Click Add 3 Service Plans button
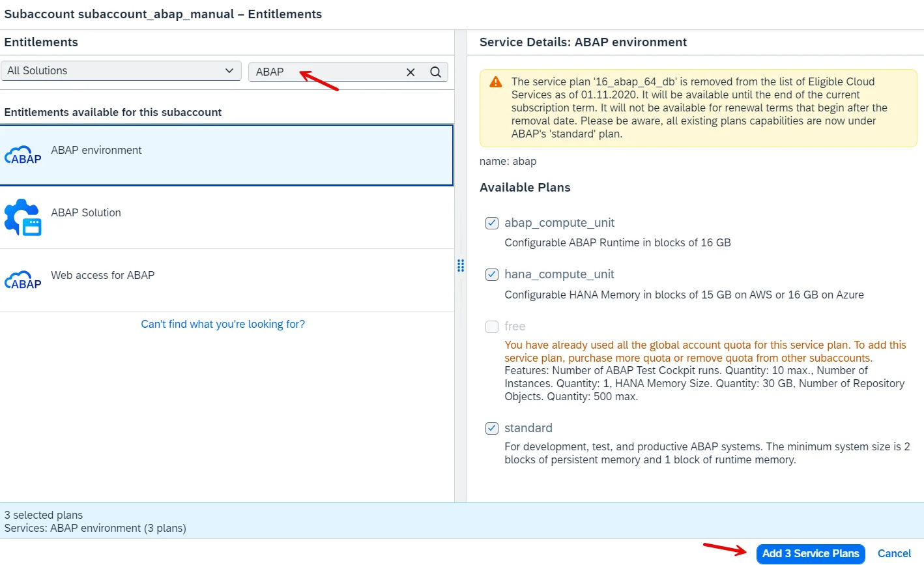The width and height of the screenshot is (924, 565). [x=811, y=553]
